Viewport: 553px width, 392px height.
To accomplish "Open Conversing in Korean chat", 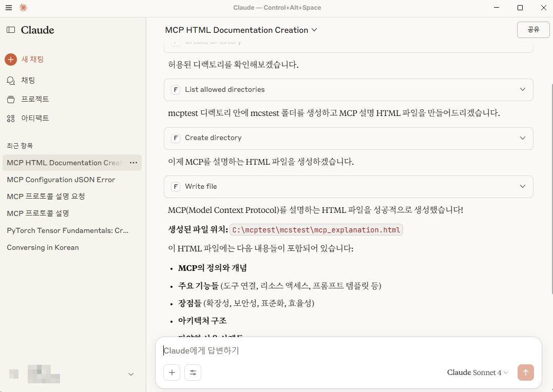I will pyautogui.click(x=43, y=247).
